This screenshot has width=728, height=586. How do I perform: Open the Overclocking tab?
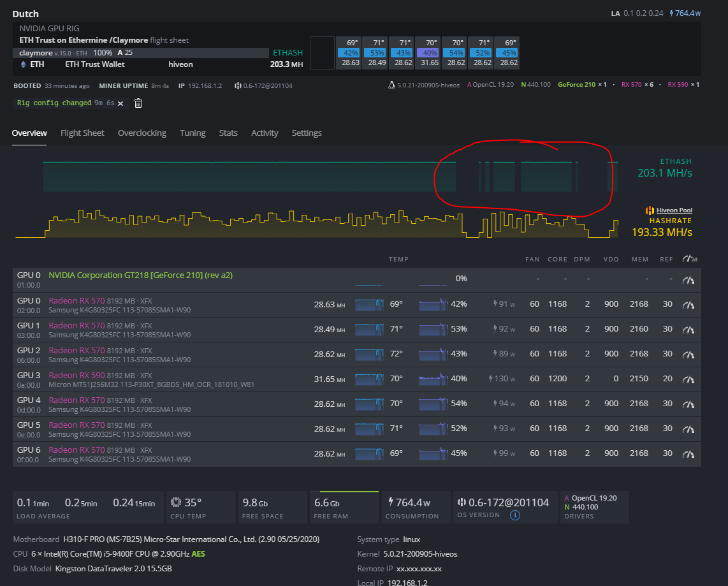[x=142, y=133]
